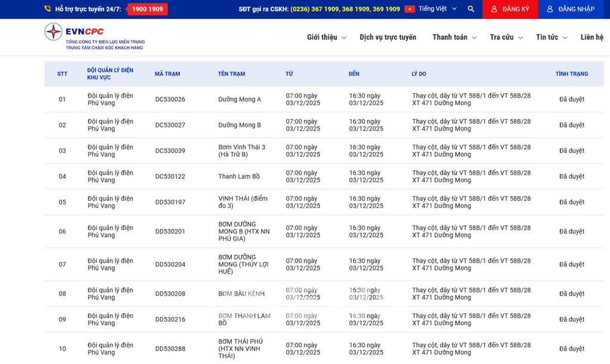Expand the Tin tức menu
Image resolution: width=610 pixels, height=364 pixels.
pos(551,37)
